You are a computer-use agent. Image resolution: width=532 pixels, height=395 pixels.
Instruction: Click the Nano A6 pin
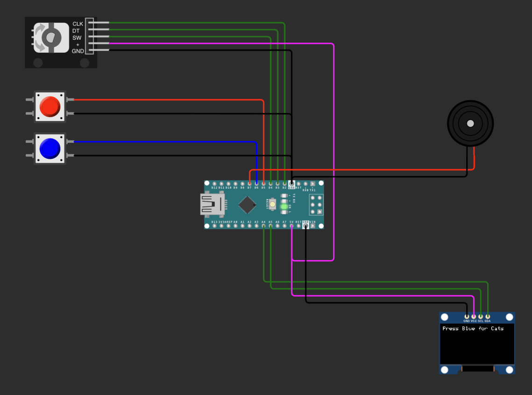coord(277,226)
